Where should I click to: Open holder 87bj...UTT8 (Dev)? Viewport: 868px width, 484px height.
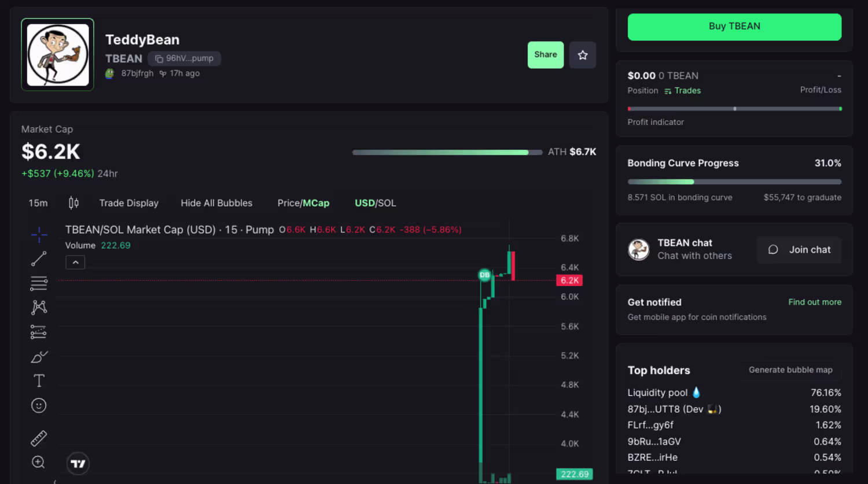734,409
